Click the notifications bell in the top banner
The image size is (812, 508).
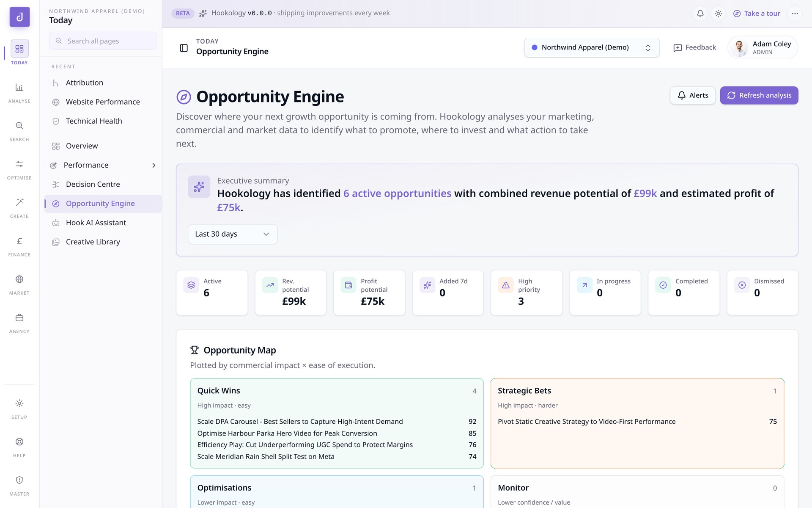(700, 14)
